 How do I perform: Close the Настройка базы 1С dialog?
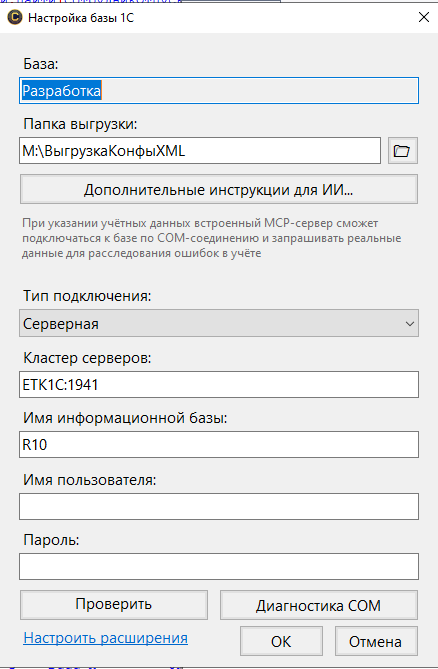423,17
